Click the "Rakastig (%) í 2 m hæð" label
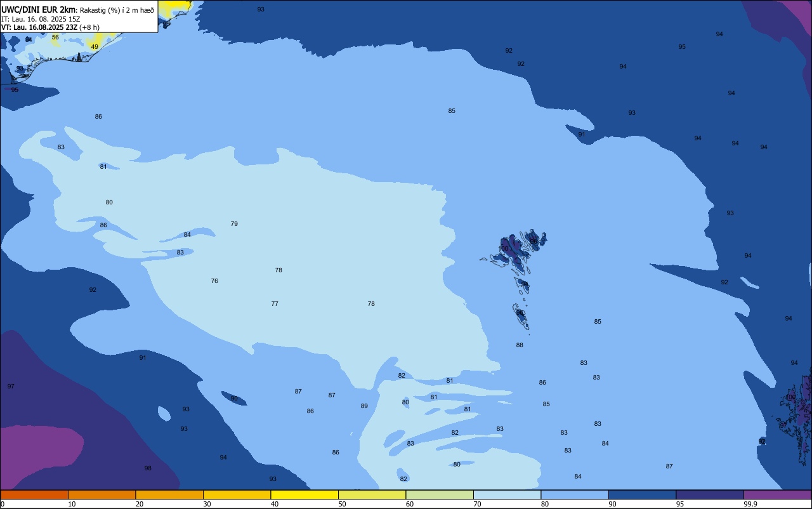 coord(117,10)
